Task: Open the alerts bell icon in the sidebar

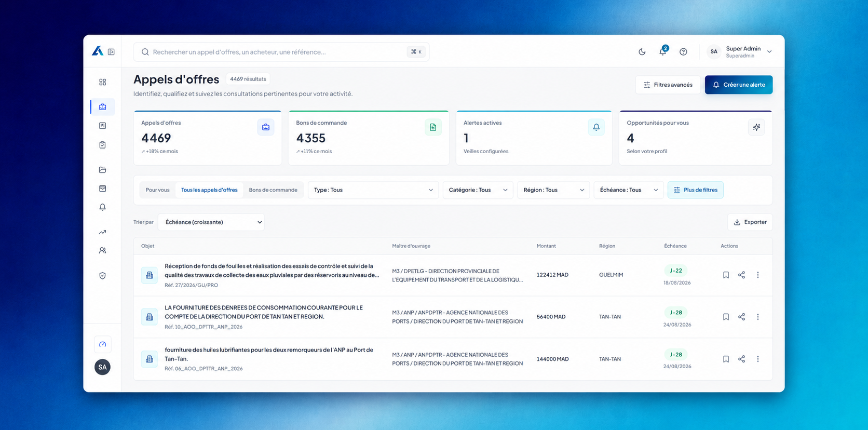Action: [102, 207]
